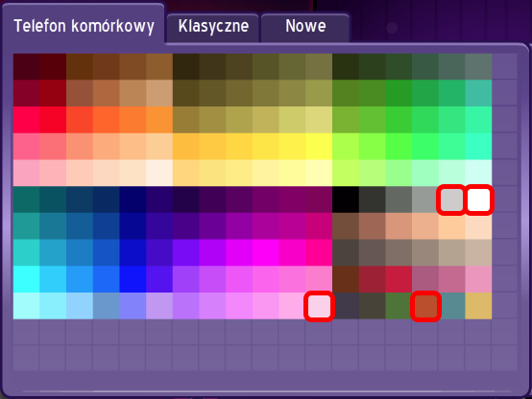The image size is (532, 399).
Task: Switch to the Klasyczne tab
Action: pyautogui.click(x=213, y=27)
